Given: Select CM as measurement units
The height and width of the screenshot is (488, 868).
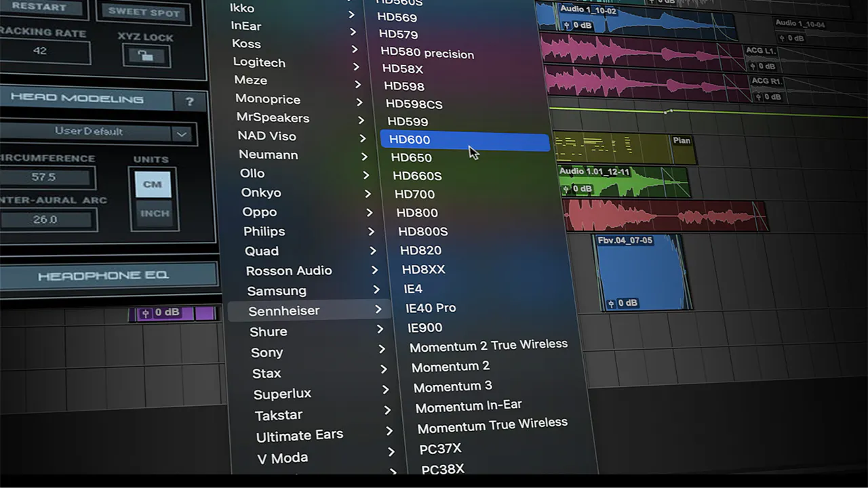Looking at the screenshot, I should tap(155, 184).
